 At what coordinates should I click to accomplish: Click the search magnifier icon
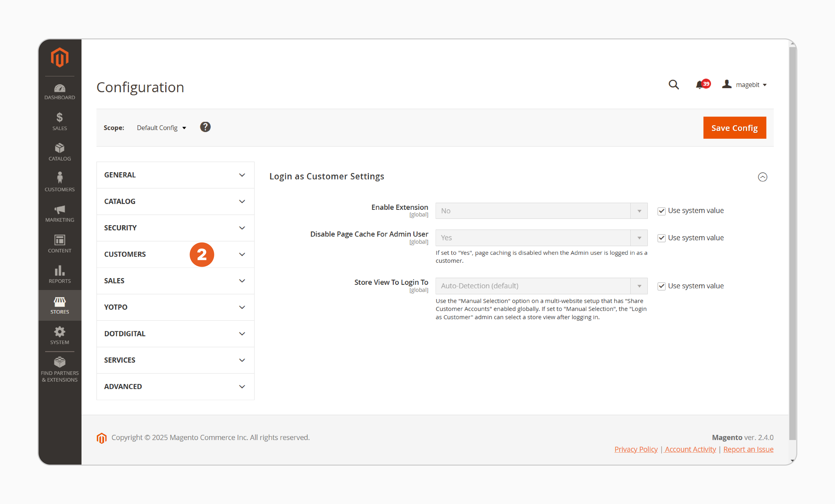point(673,84)
